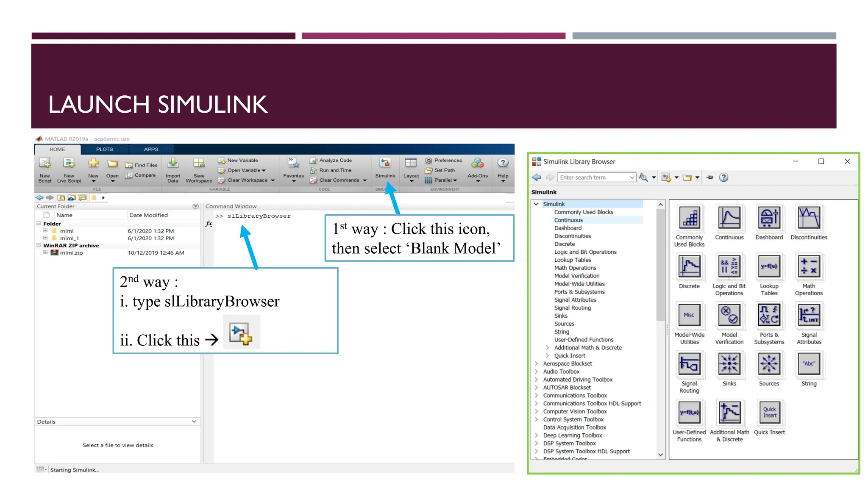Viewport: 868px width, 488px height.
Task: Open the Model Verification library icon
Action: pos(729,315)
